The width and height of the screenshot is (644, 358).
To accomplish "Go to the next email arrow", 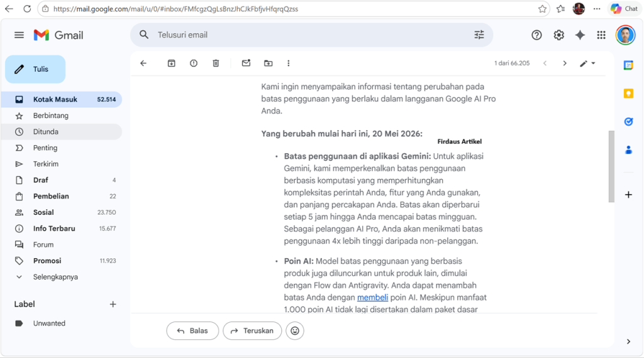I will tap(565, 63).
